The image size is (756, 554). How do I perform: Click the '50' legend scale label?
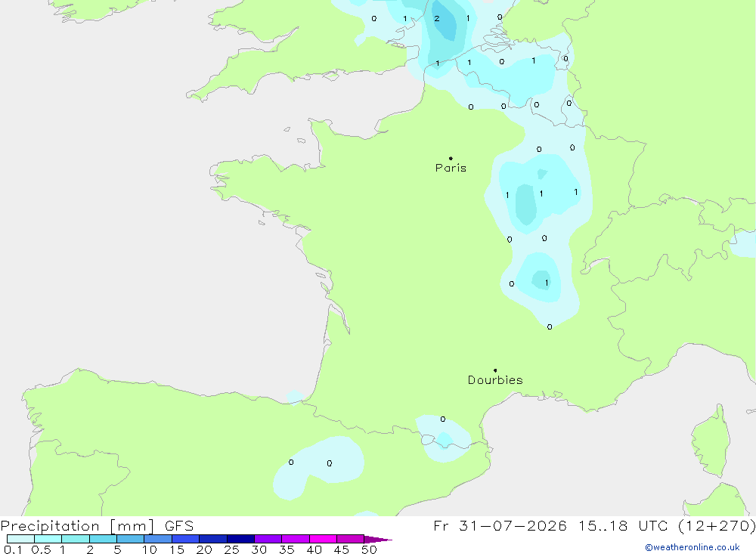click(x=369, y=549)
